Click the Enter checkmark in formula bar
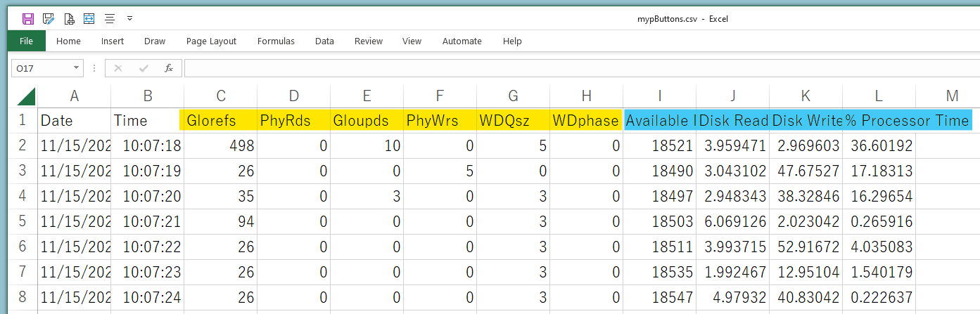The height and width of the screenshot is (314, 980). point(144,68)
